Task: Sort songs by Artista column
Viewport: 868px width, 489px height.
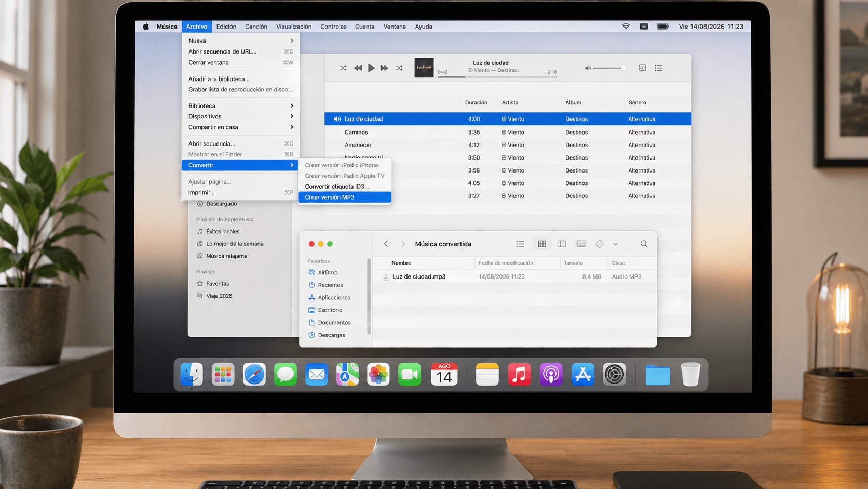Action: (x=510, y=103)
